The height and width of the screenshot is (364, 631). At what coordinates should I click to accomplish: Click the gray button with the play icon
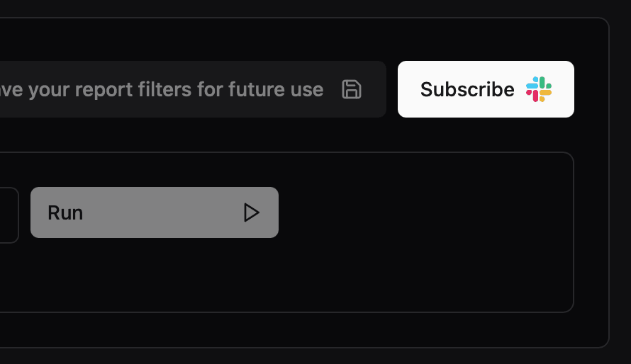click(x=155, y=212)
